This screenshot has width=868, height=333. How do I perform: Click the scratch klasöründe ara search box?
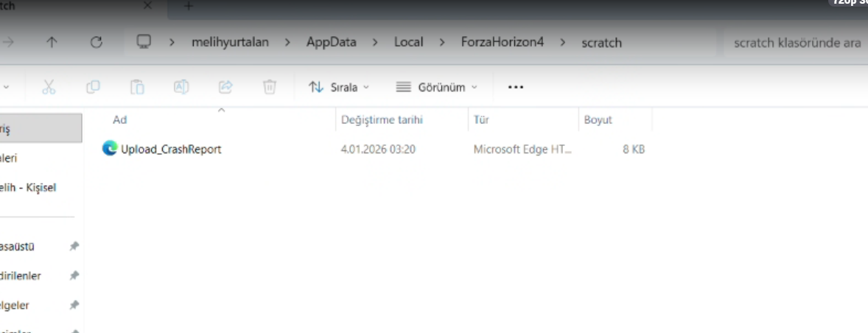coord(796,43)
